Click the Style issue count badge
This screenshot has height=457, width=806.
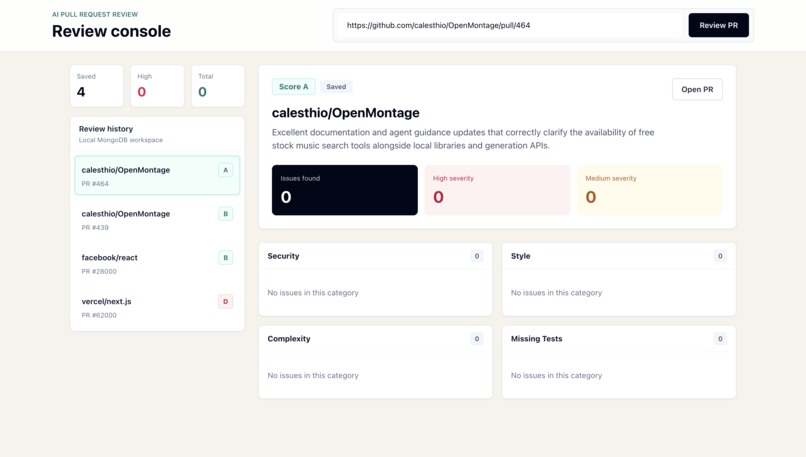pos(720,256)
